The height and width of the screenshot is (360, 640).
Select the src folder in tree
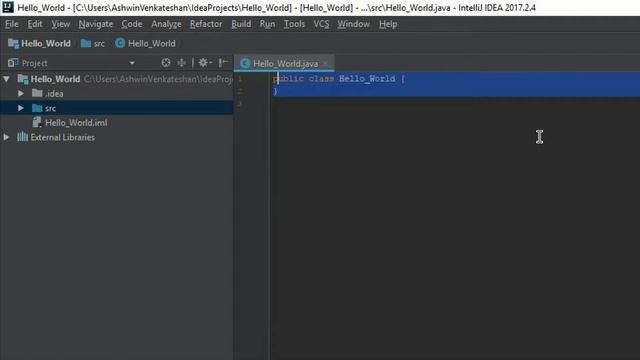click(50, 108)
